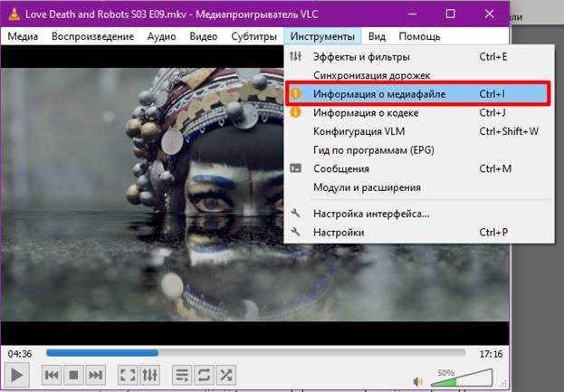
Task: Close the VLC window
Action: click(x=489, y=14)
